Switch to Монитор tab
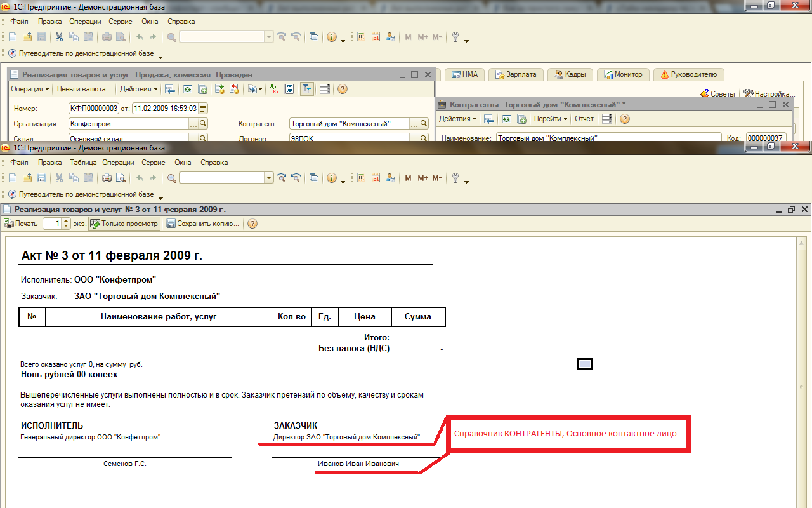The width and height of the screenshot is (812, 508). pos(623,74)
